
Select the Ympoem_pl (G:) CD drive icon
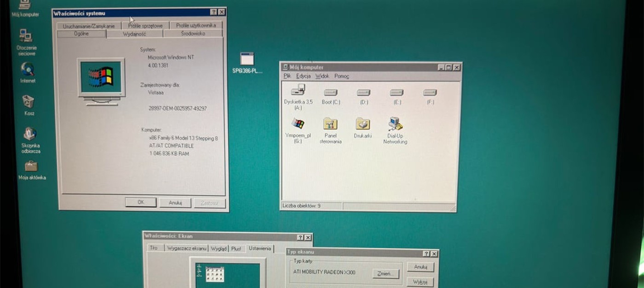[298, 131]
